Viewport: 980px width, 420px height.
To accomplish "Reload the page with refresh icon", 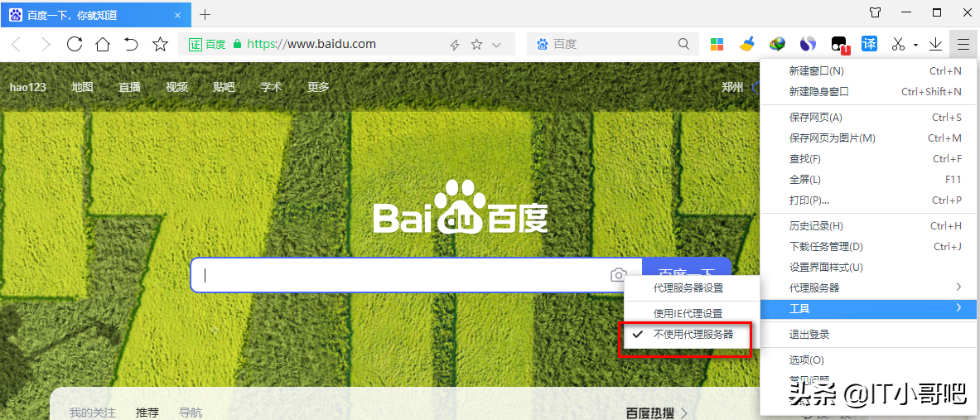I will (75, 44).
